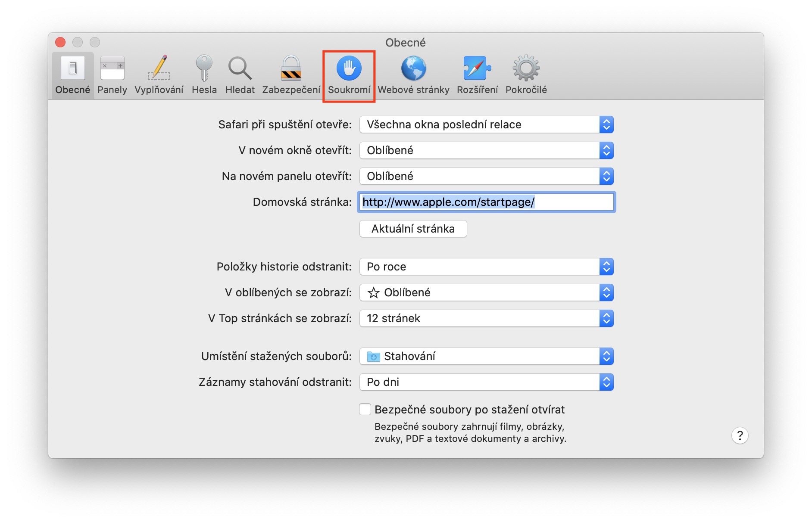Expand the Safari při spuštění otevře dropdown

click(x=486, y=124)
